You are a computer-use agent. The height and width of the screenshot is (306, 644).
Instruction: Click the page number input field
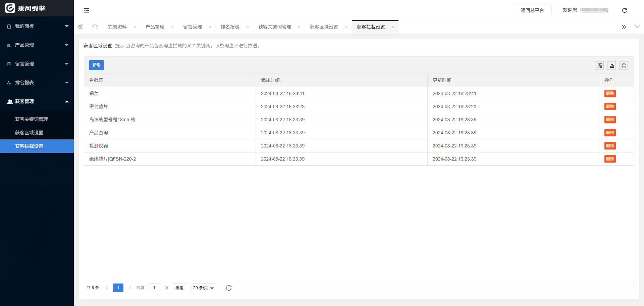(154, 288)
